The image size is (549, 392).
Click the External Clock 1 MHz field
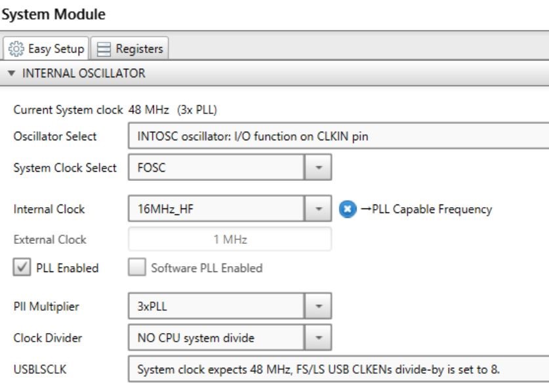230,241
